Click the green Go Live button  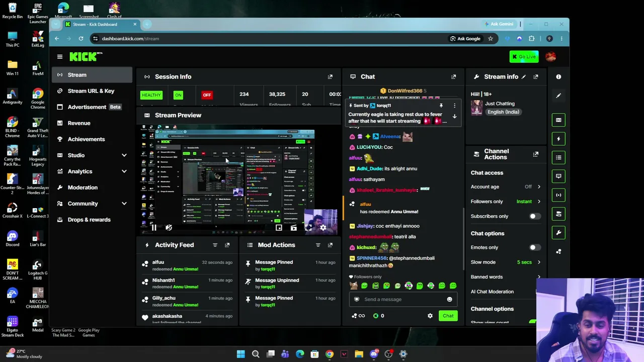coord(524,57)
